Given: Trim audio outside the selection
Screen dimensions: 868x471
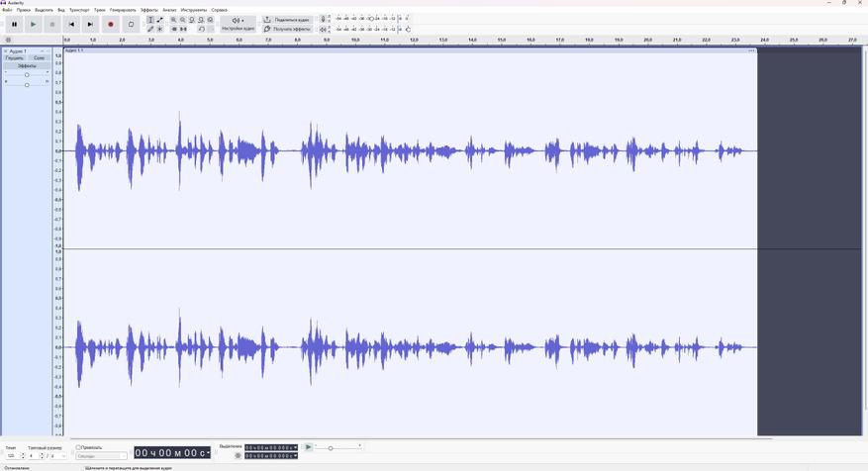Looking at the screenshot, I should [174, 29].
